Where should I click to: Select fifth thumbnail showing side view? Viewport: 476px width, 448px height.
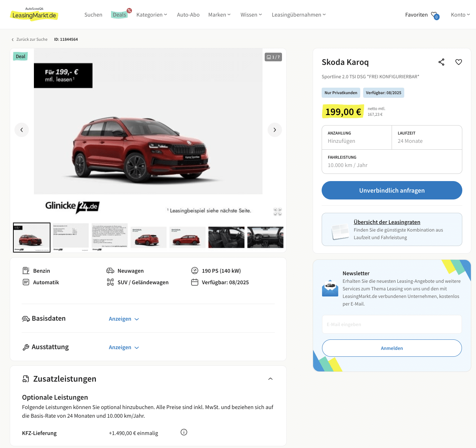(188, 237)
